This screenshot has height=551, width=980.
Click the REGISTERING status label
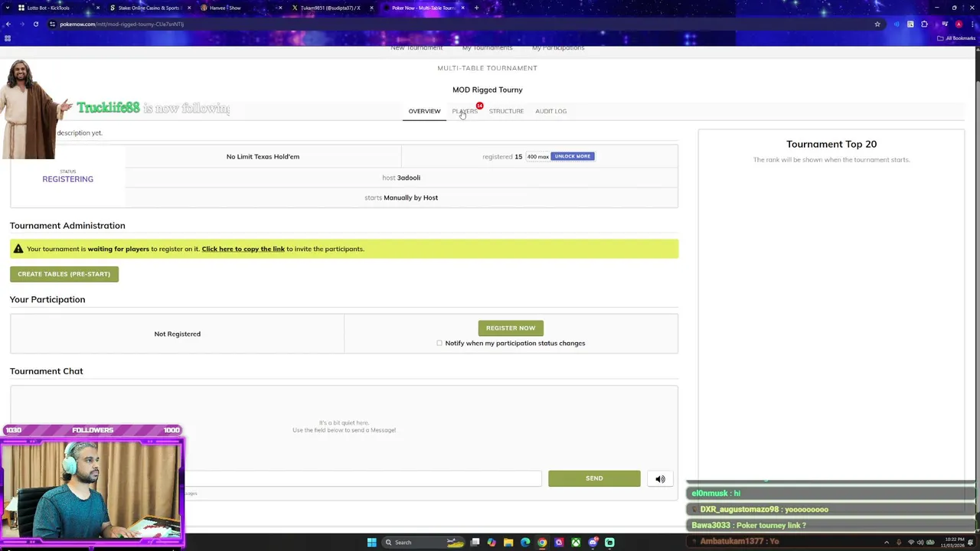(x=67, y=179)
